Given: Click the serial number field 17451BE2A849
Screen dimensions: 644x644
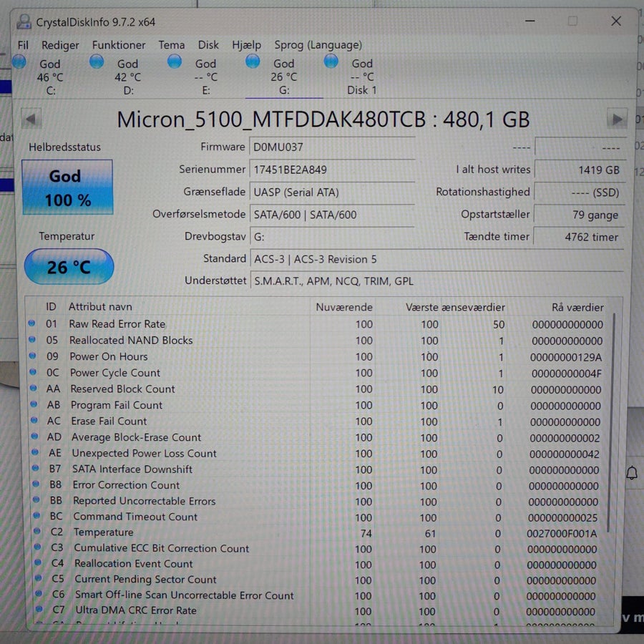Looking at the screenshot, I should 332,170.
